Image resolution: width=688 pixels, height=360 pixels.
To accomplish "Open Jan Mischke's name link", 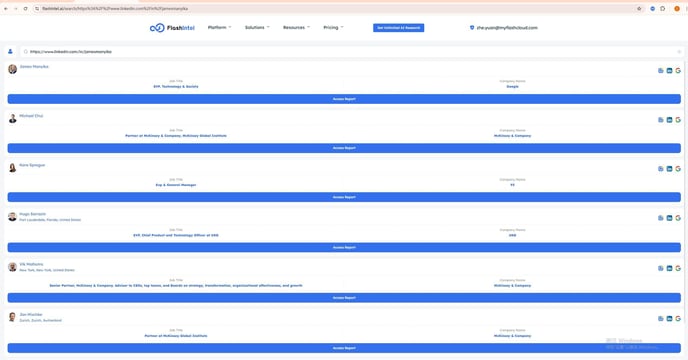I will [x=31, y=315].
